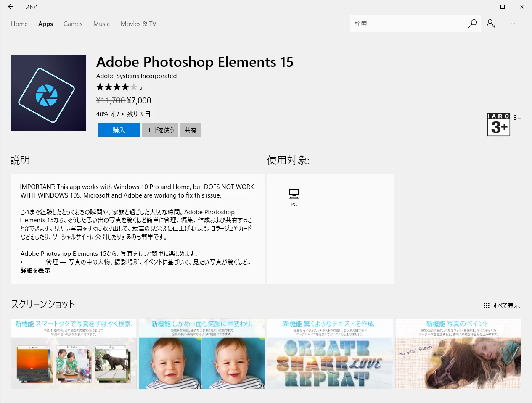
Task: Click the 説明 section heading
Action: pyautogui.click(x=20, y=160)
